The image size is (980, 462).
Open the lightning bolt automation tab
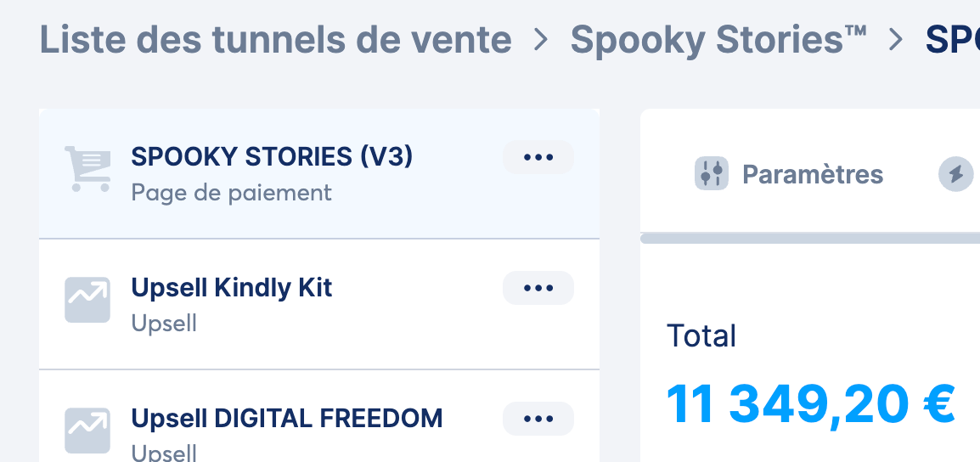(x=955, y=174)
